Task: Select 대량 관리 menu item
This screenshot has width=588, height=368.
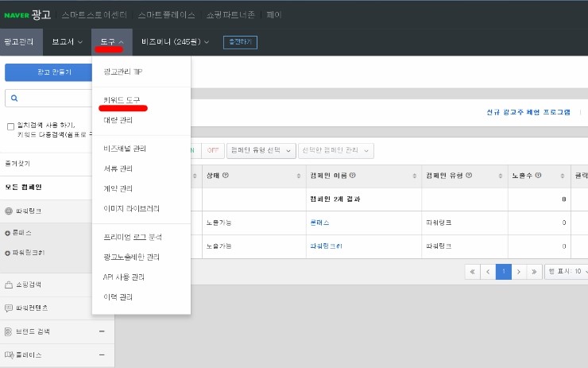Action: point(118,121)
